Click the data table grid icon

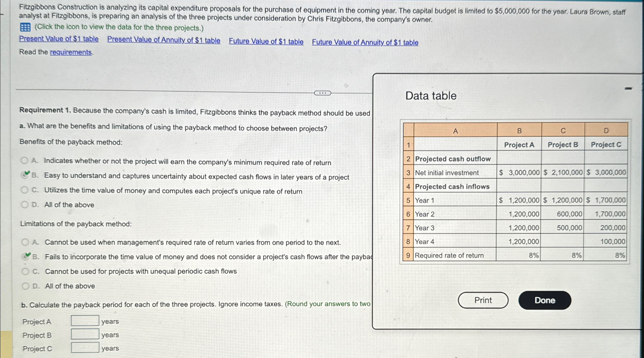(x=25, y=27)
